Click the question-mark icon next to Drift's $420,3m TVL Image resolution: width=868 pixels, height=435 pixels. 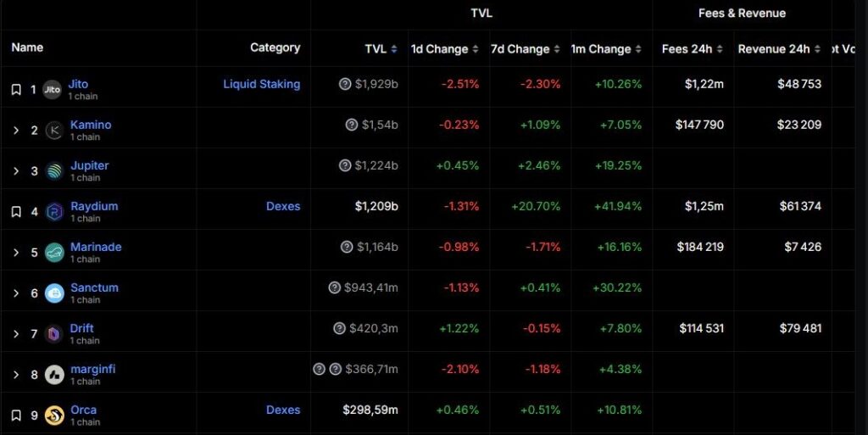[339, 328]
